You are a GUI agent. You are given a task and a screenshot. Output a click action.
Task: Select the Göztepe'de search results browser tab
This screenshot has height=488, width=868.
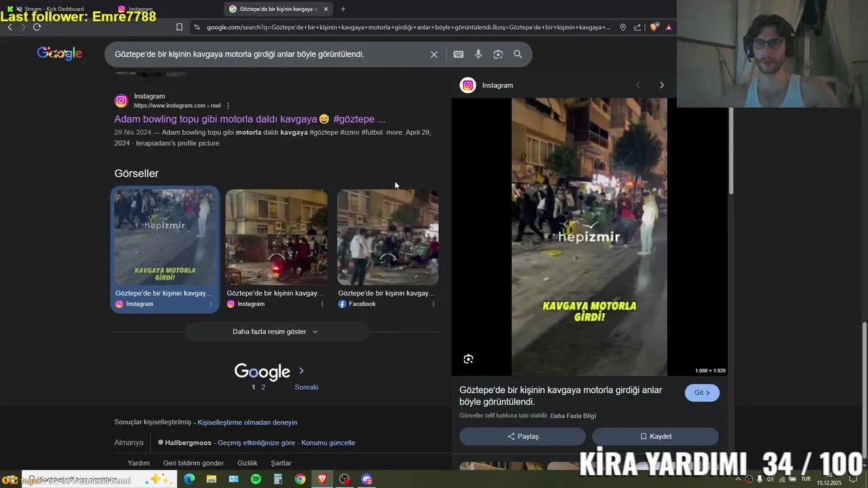(x=278, y=9)
